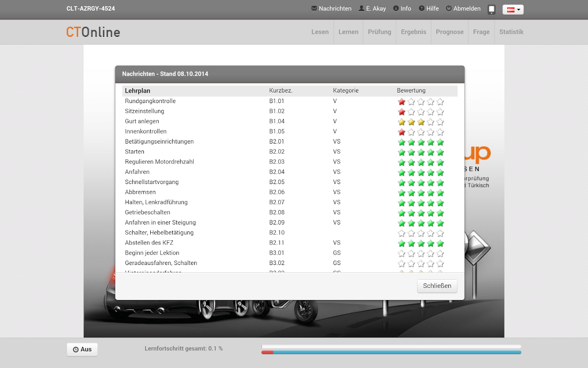Rate Schalter, Hebelbetätigung with one star
Screen dimensions: 588x368
[x=401, y=233]
